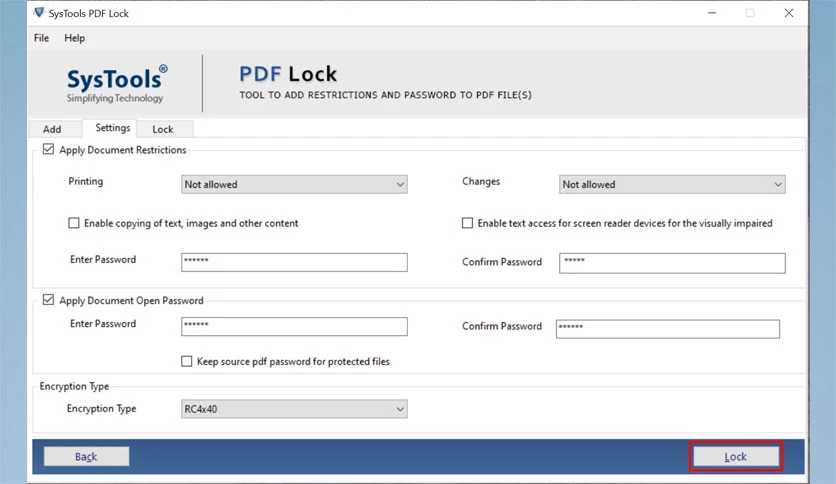This screenshot has height=484, width=836.
Task: Click open password Confirm Password field
Action: pyautogui.click(x=668, y=329)
